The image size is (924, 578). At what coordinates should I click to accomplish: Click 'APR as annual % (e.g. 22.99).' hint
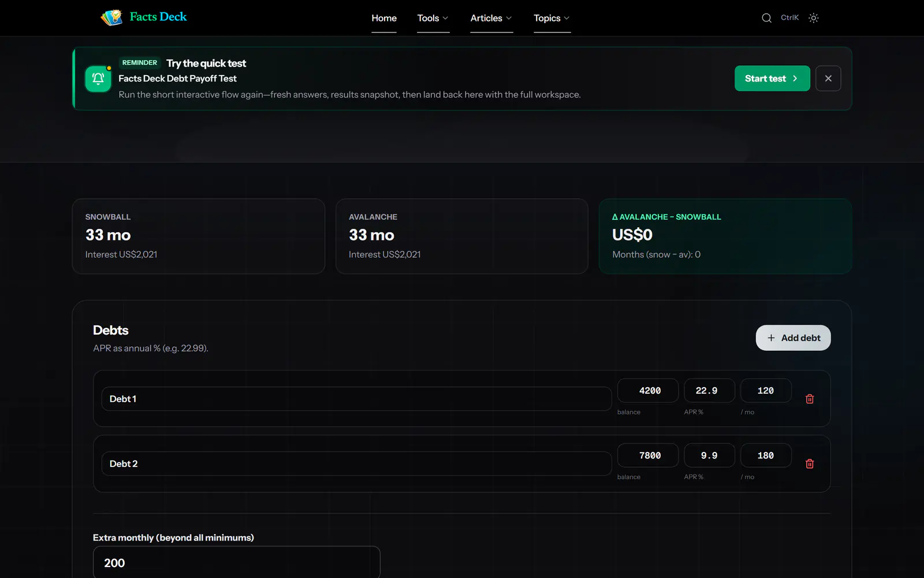[151, 348]
